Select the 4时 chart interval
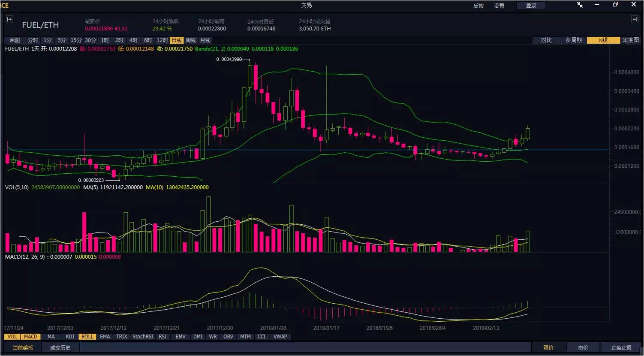The height and width of the screenshot is (356, 644). point(134,40)
